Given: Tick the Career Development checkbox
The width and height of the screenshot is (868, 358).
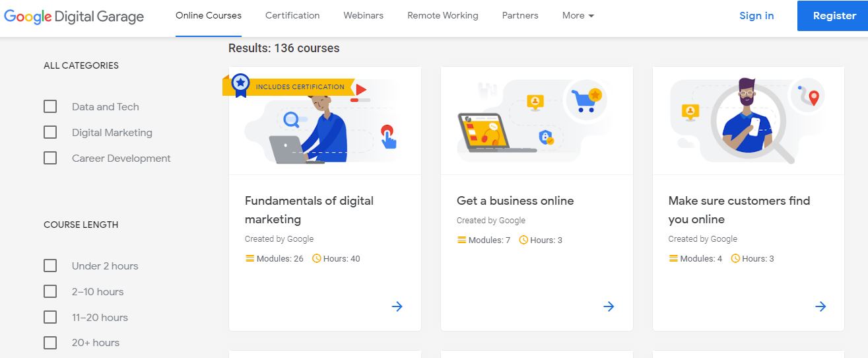Looking at the screenshot, I should [x=50, y=159].
